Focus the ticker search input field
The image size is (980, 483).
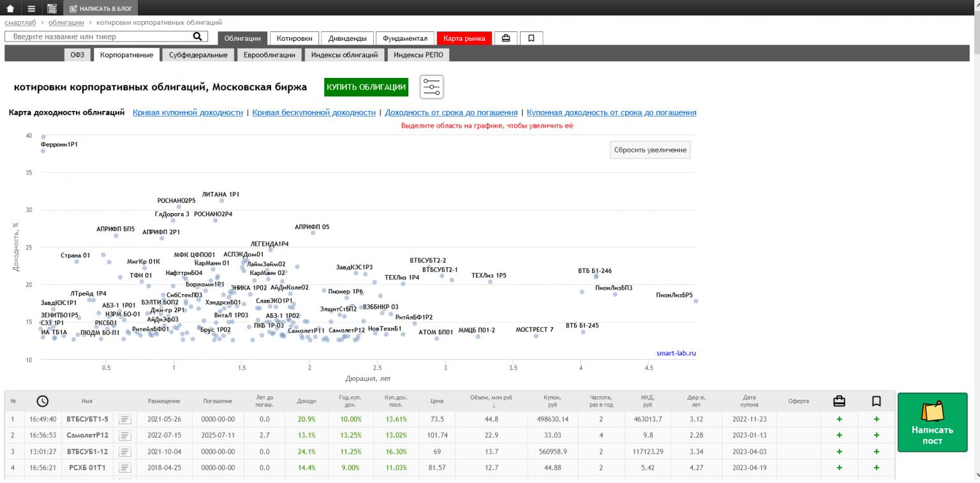101,37
